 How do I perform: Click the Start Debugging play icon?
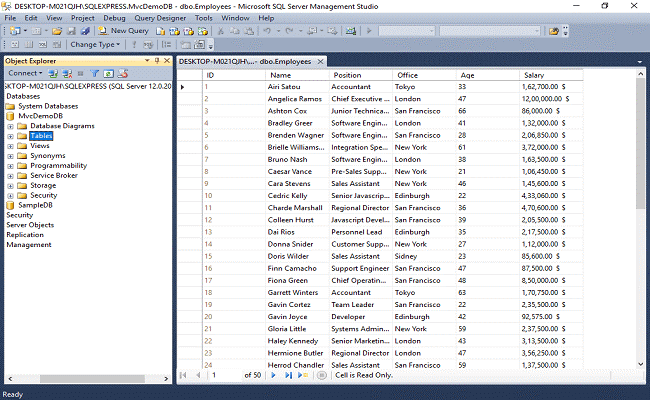pos(369,31)
